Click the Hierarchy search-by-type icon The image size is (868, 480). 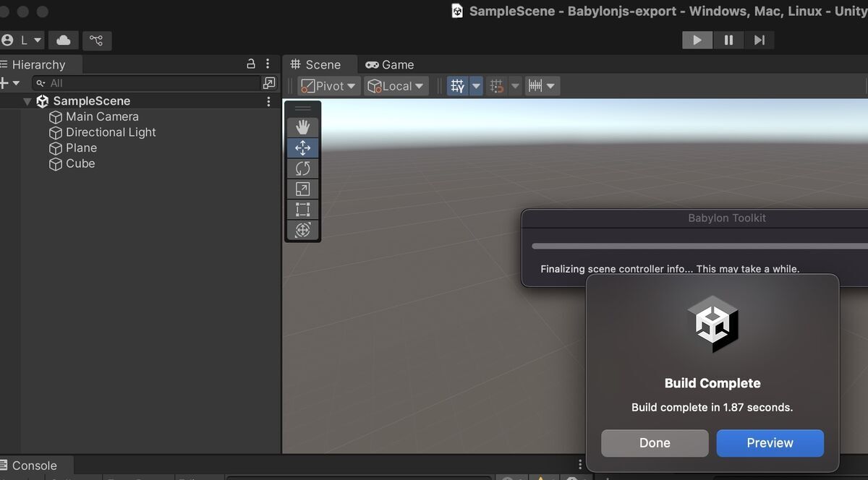point(269,83)
